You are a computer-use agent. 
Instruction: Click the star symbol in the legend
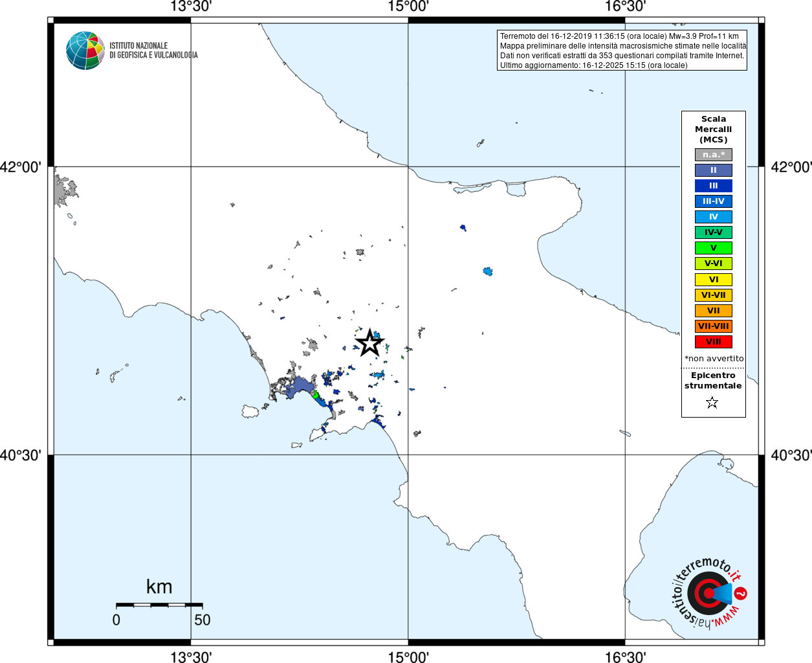pos(712,403)
